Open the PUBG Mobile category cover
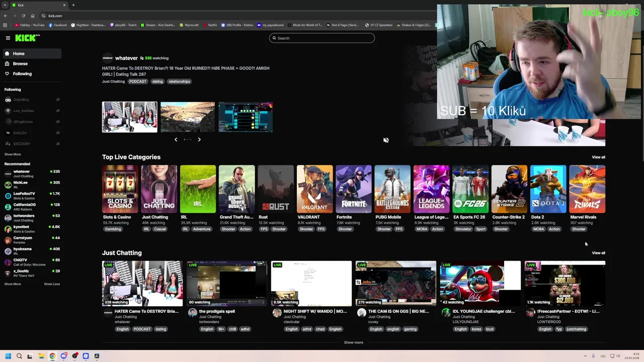The image size is (644, 362). tap(392, 189)
